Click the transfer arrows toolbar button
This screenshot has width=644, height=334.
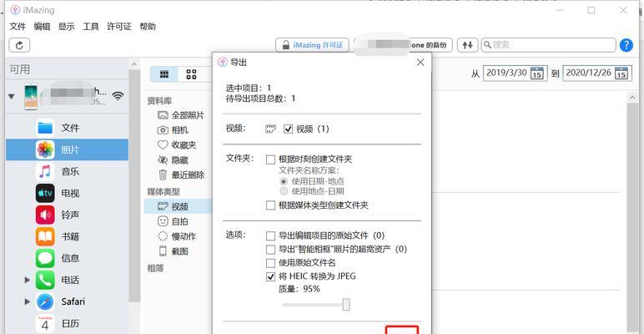(467, 45)
